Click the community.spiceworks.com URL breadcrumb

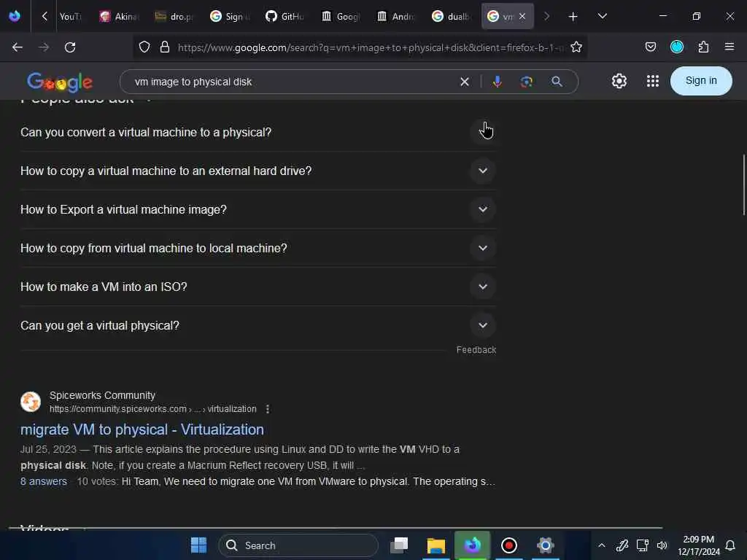click(153, 409)
